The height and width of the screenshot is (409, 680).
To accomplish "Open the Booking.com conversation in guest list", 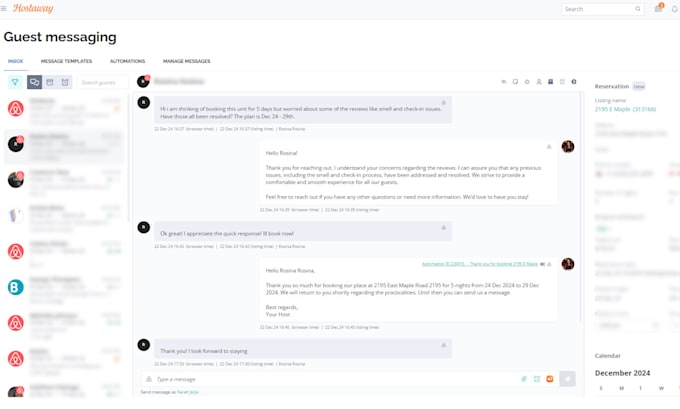I will pyautogui.click(x=65, y=287).
